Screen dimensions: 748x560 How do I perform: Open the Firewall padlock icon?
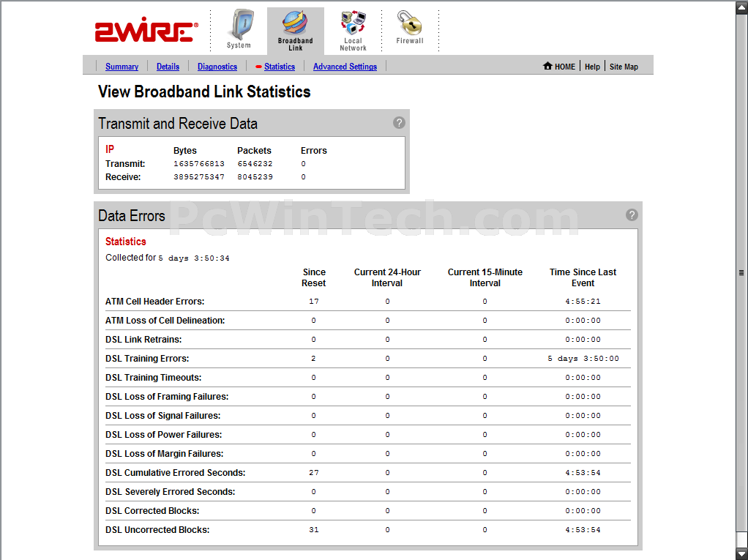410,24
